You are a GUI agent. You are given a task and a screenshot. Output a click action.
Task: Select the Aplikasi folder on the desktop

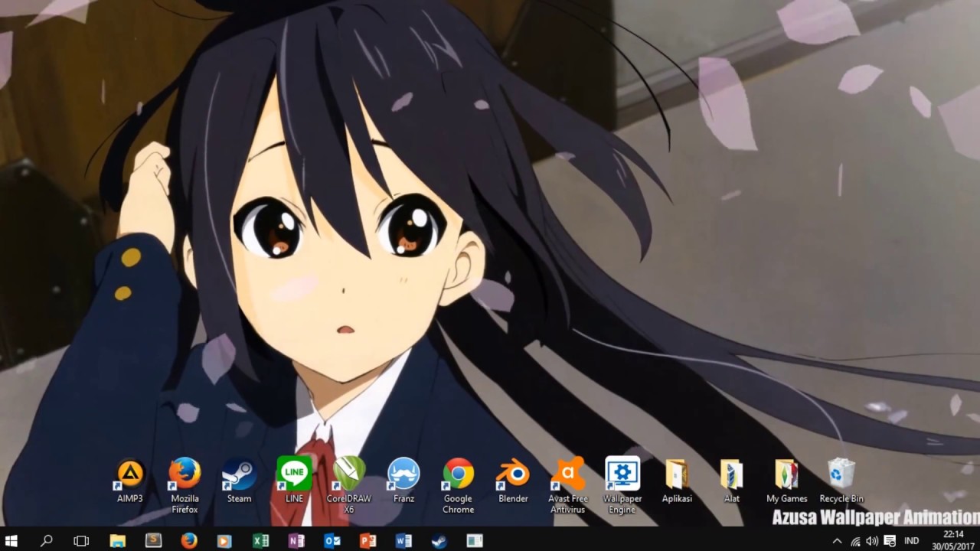click(x=677, y=481)
